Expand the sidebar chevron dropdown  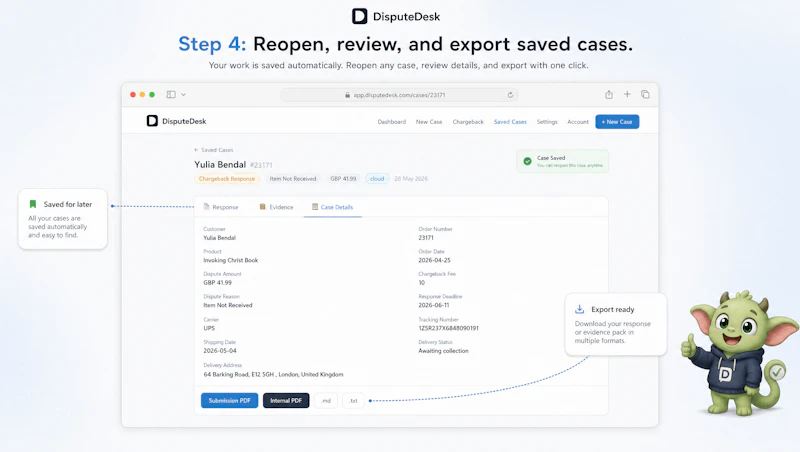[x=183, y=94]
